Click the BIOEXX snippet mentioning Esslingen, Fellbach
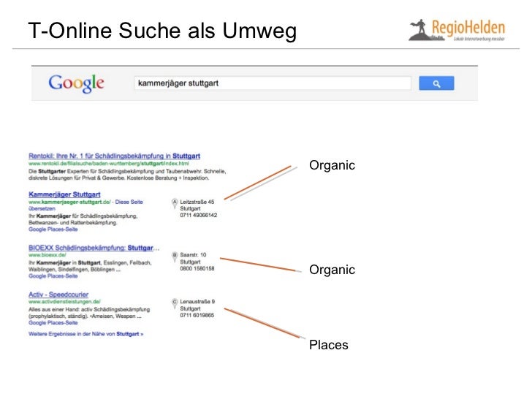This screenshot has width=532, height=399. click(91, 266)
